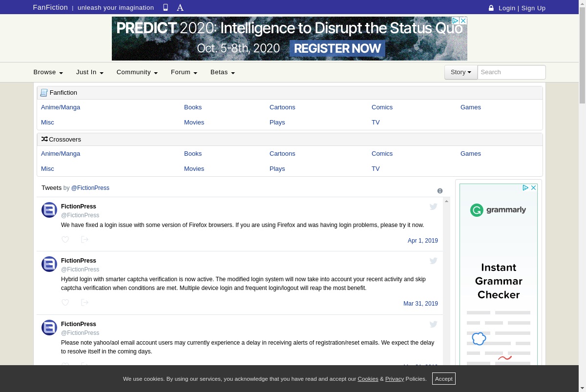The height and width of the screenshot is (392, 586).
Task: Click FictionPress avatar on Hybrid login tweet
Action: click(x=49, y=264)
